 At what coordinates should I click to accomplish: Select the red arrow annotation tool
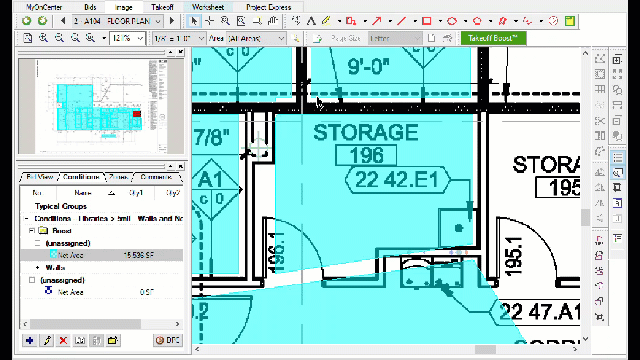[x=376, y=21]
